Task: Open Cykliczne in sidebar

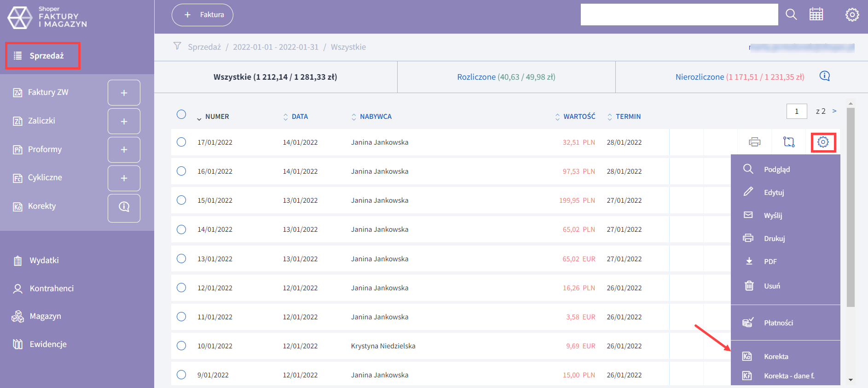Action: click(45, 177)
